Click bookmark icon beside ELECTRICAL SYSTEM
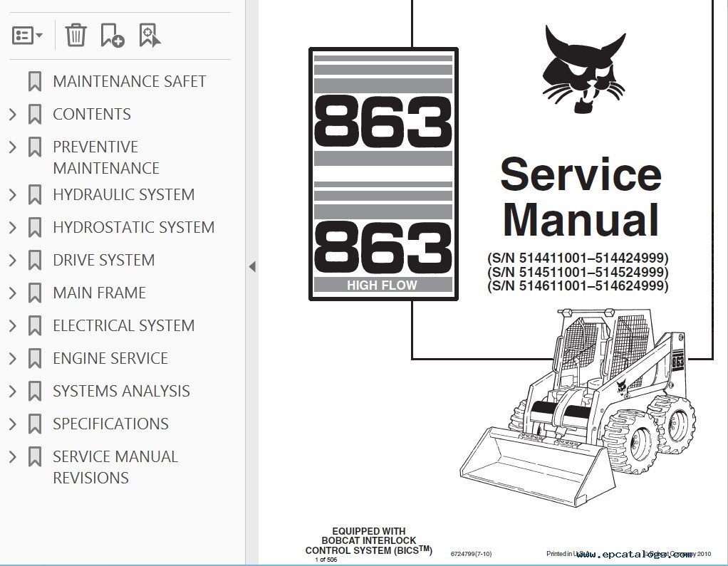The height and width of the screenshot is (566, 728). pyautogui.click(x=35, y=325)
